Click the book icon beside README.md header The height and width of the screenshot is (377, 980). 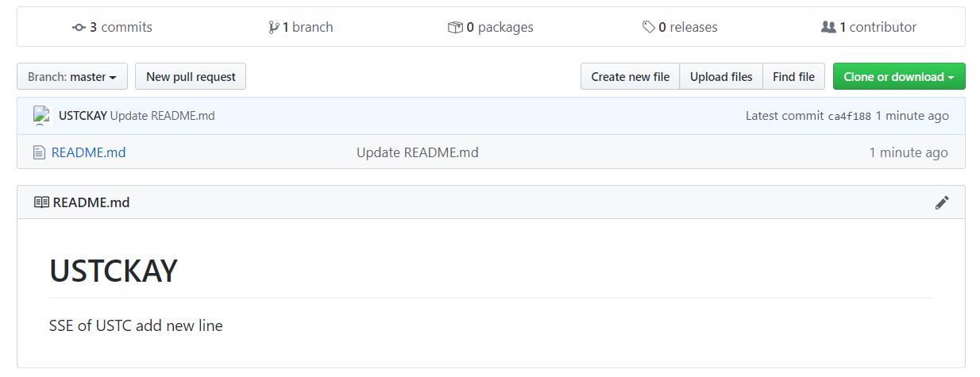pyautogui.click(x=41, y=202)
